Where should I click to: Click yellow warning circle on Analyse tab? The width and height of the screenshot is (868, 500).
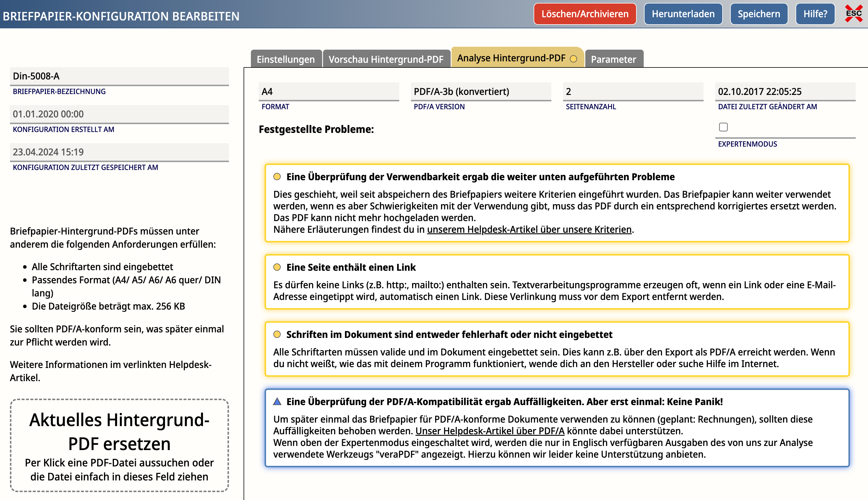pos(573,59)
